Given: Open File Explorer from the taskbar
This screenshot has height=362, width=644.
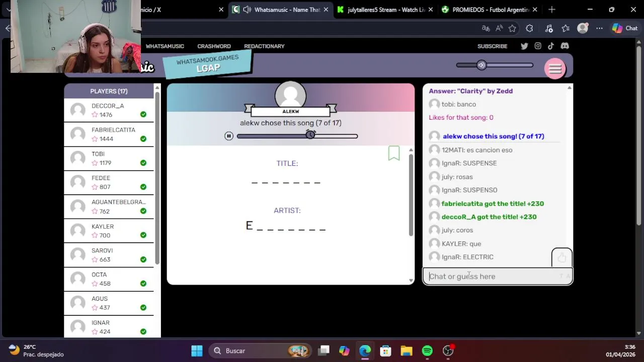Looking at the screenshot, I should pos(406,350).
